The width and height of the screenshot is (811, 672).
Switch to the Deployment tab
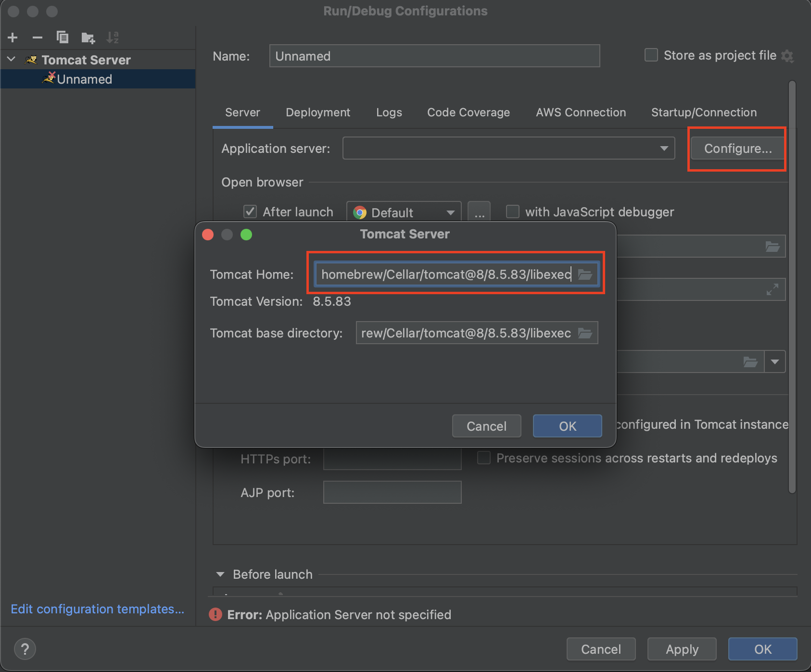coord(318,112)
